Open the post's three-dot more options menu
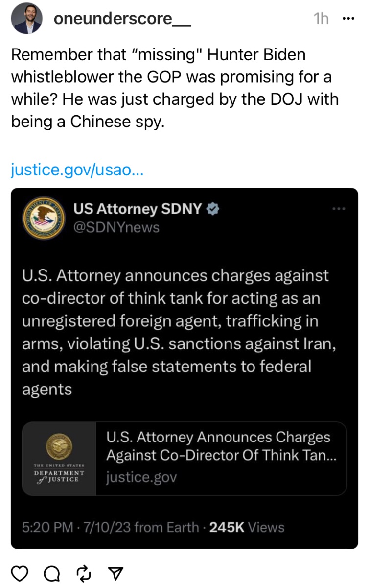The height and width of the screenshot is (588, 369). tap(348, 19)
